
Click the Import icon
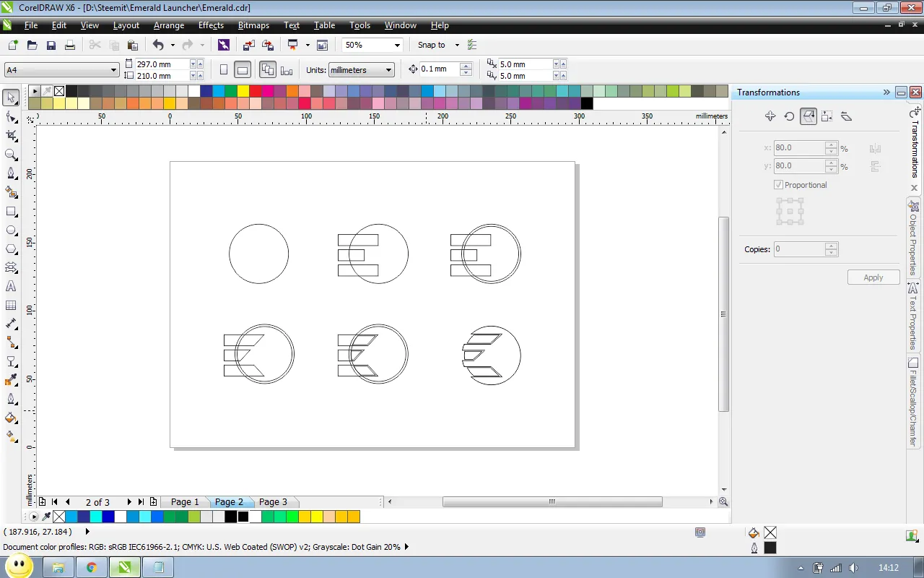249,45
